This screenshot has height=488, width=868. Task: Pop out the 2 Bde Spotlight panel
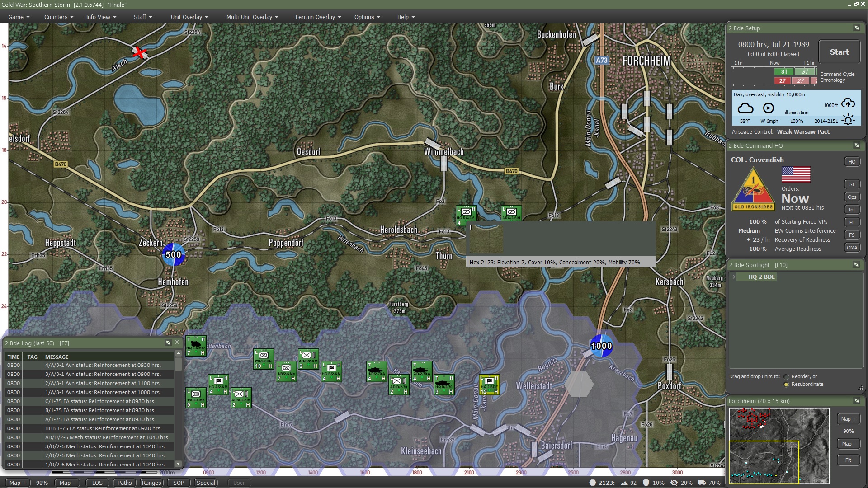pos(857,265)
